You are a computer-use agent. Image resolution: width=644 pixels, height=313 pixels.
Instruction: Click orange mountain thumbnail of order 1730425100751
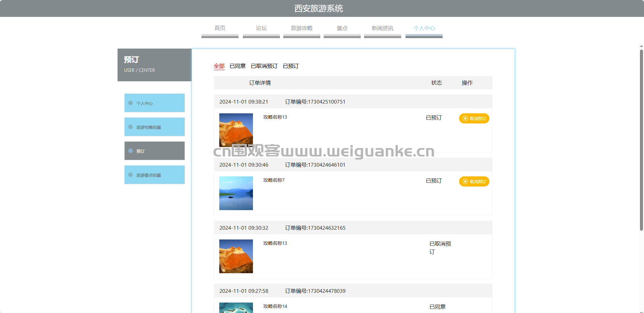pyautogui.click(x=236, y=130)
